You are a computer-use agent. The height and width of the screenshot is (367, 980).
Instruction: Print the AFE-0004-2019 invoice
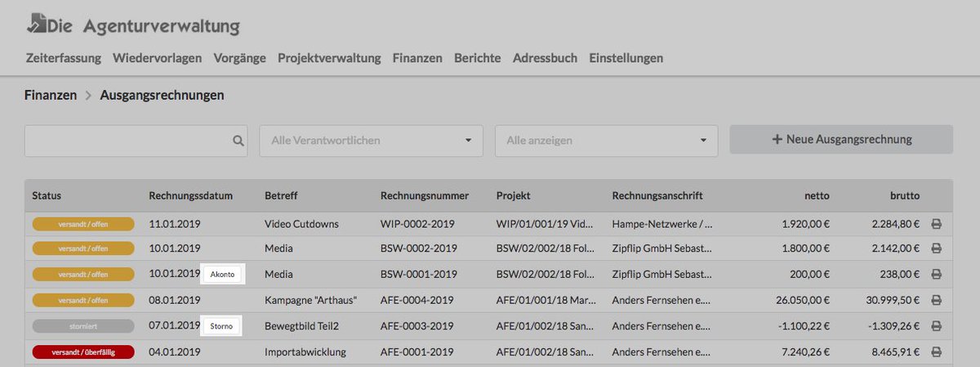tap(936, 300)
